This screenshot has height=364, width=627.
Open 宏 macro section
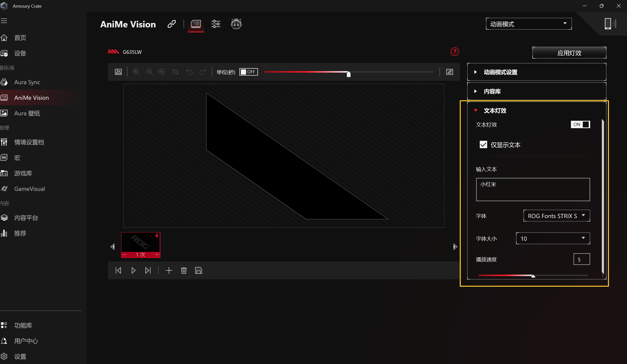point(17,158)
